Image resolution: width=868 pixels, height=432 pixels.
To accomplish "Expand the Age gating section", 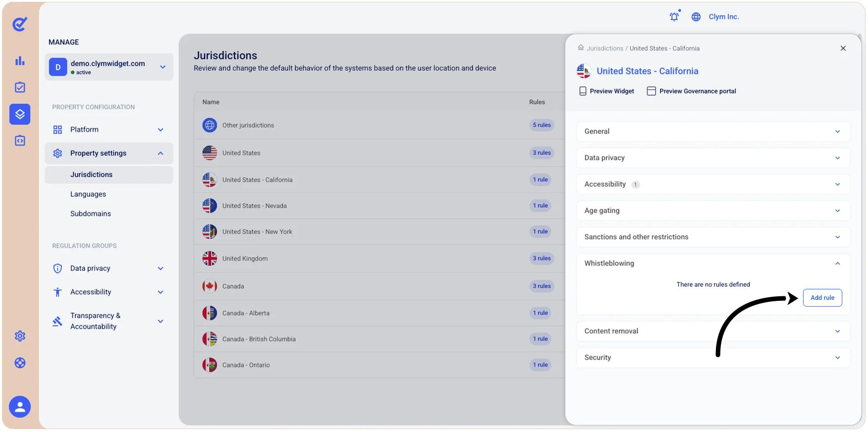I will pyautogui.click(x=713, y=210).
